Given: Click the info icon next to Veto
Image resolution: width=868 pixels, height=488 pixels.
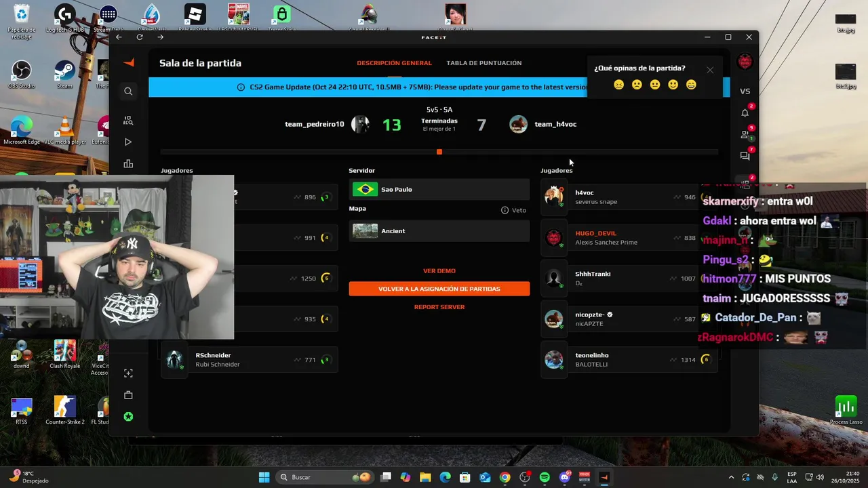Looking at the screenshot, I should [505, 210].
